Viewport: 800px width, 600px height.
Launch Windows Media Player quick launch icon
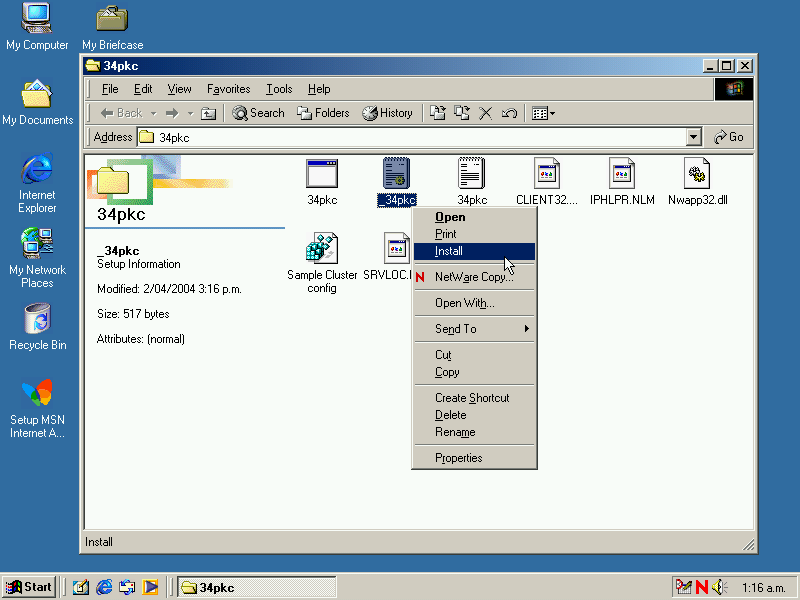[x=150, y=587]
